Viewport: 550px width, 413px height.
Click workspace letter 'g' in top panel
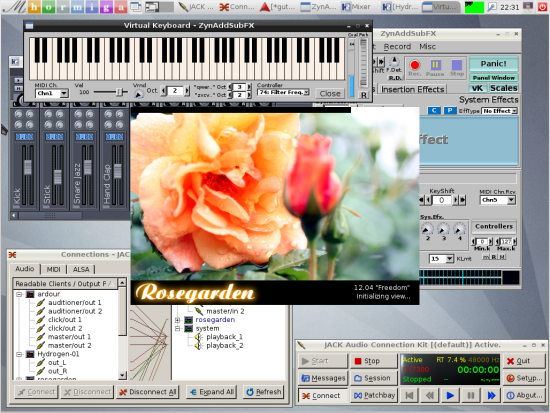click(x=106, y=7)
